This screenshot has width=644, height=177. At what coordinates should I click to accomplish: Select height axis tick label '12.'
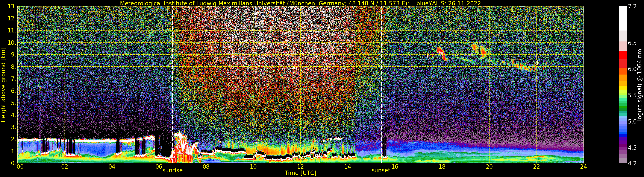[x=12, y=18]
